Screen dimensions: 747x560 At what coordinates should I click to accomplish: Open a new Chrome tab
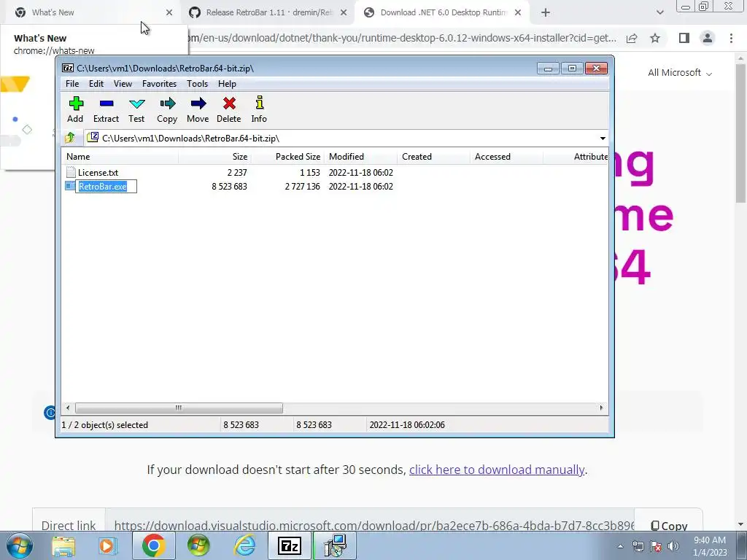(546, 13)
